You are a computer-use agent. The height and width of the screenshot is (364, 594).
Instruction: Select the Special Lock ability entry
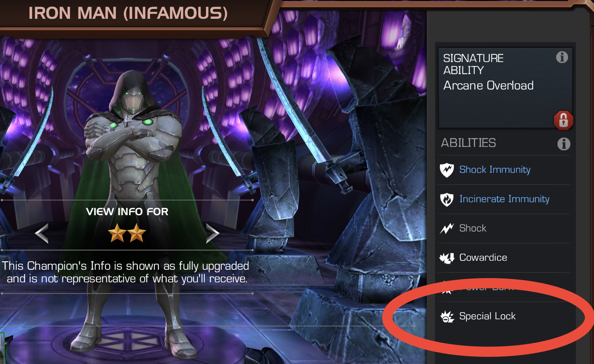click(x=503, y=316)
